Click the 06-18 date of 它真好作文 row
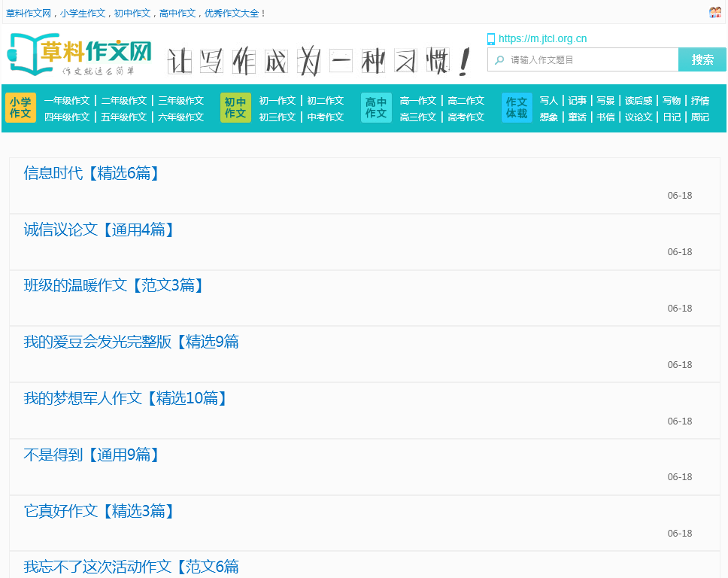Image resolution: width=728 pixels, height=578 pixels. pyautogui.click(x=680, y=534)
